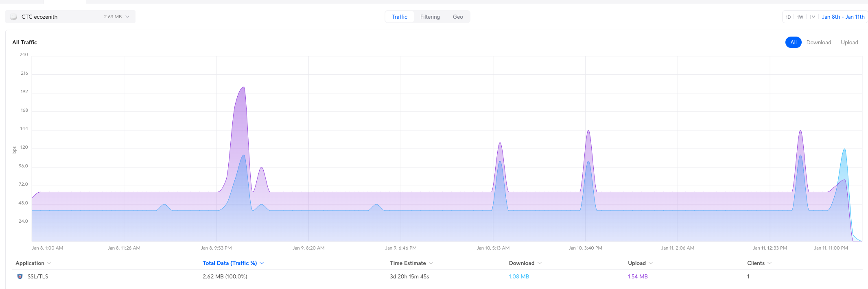
Task: Click the 3d 20h 15m 45s time estimate
Action: coord(409,276)
